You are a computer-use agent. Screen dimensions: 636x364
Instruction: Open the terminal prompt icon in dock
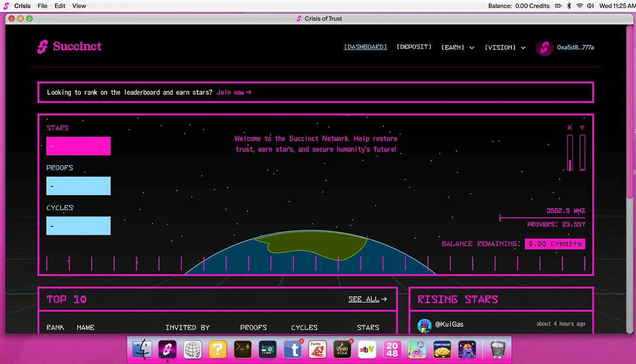point(242,350)
